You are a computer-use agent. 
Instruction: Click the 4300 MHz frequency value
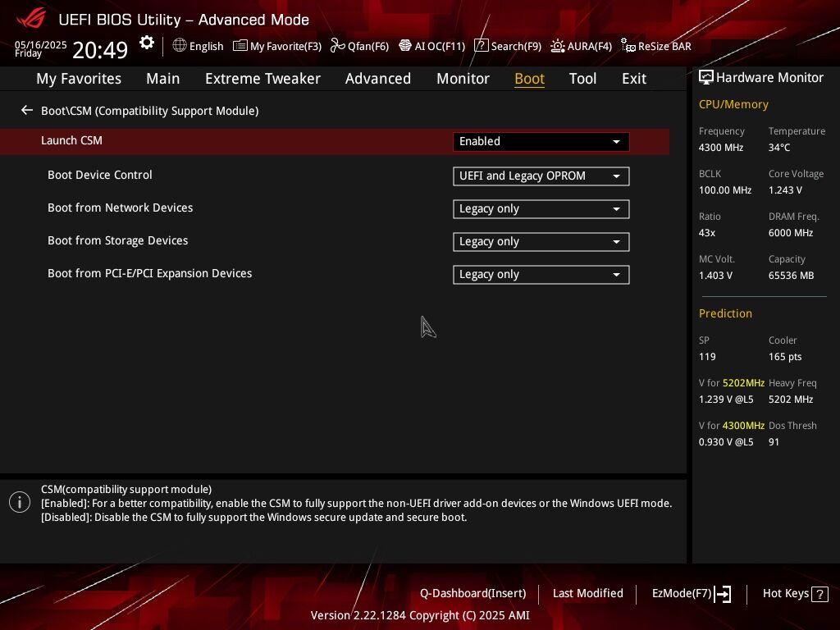(720, 148)
